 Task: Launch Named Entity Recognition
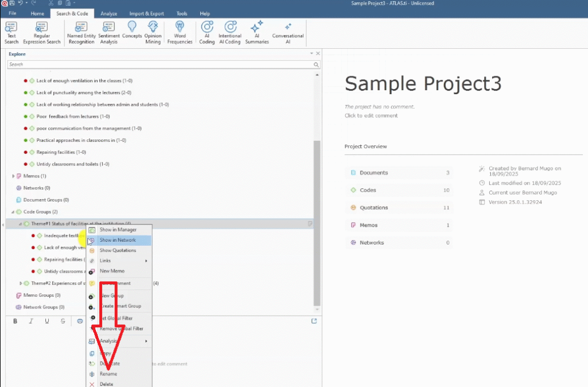pyautogui.click(x=81, y=32)
